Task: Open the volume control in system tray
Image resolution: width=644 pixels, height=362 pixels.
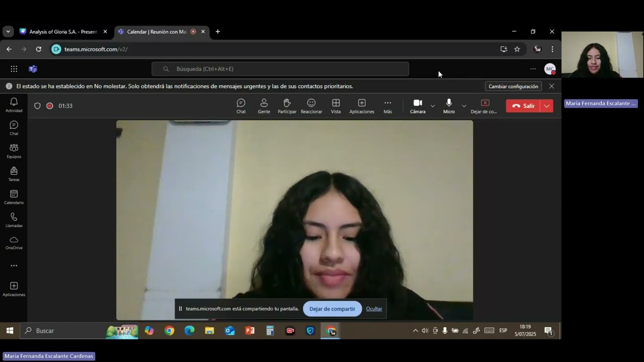Action: 425,330
